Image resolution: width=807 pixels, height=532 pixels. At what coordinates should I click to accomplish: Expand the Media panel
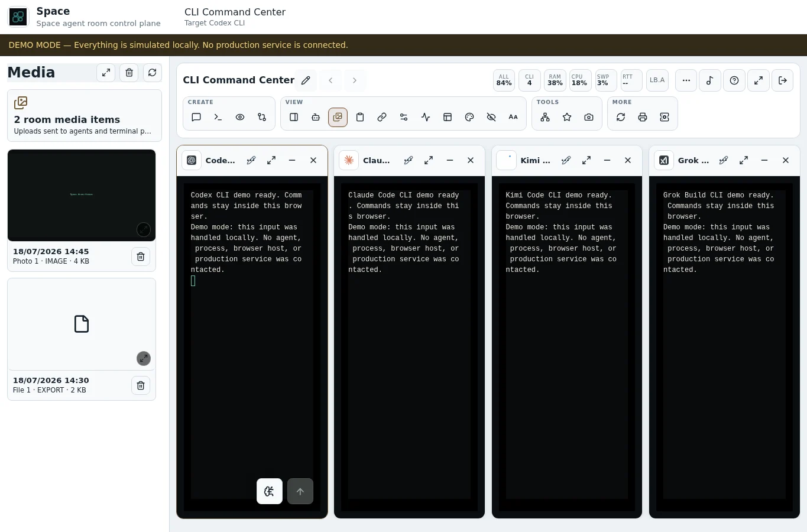tap(106, 73)
